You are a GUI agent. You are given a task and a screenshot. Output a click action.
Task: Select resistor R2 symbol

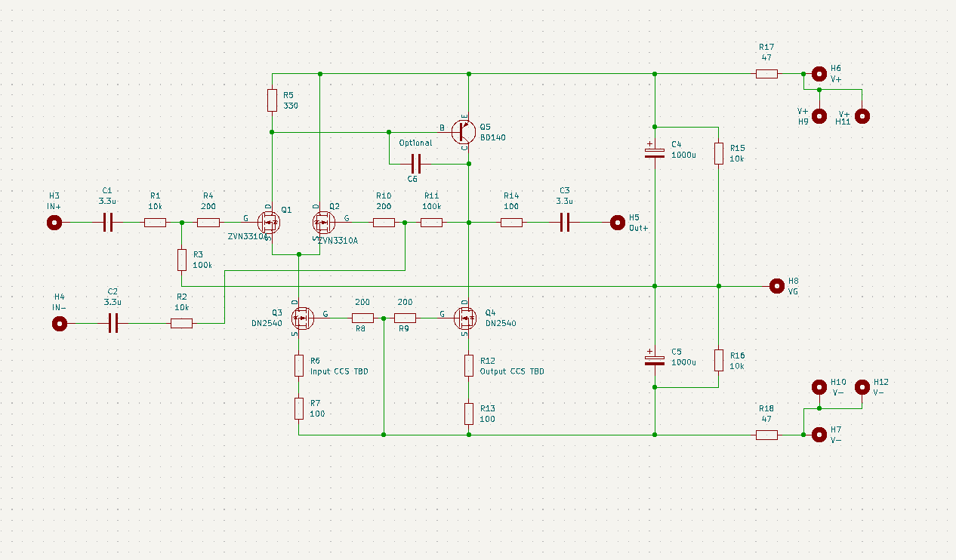(x=181, y=324)
